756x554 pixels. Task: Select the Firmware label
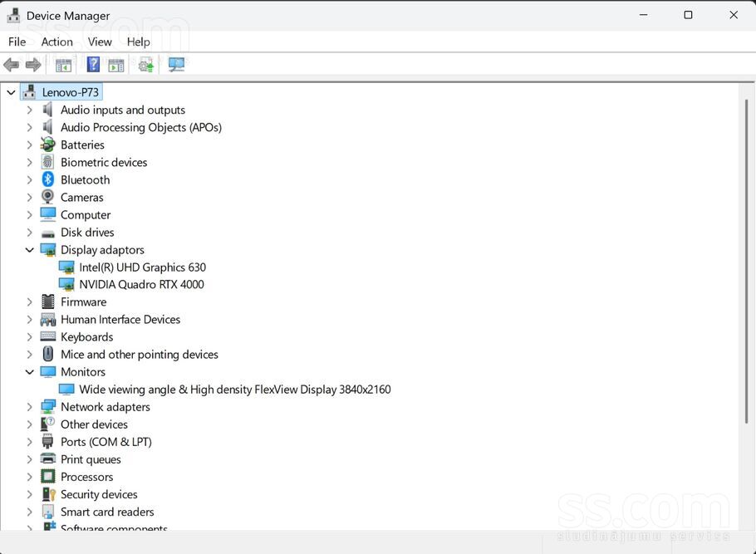[83, 302]
